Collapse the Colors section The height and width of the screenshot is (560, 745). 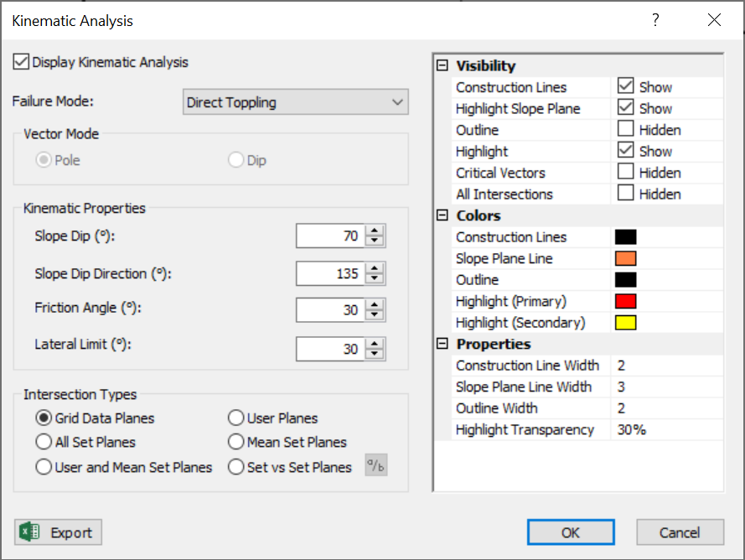point(442,215)
